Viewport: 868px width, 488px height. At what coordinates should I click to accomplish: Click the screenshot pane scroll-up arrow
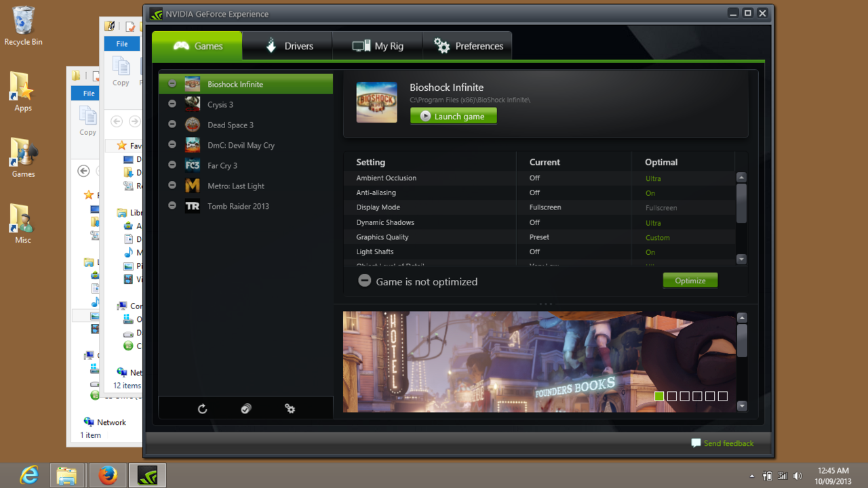coord(742,318)
